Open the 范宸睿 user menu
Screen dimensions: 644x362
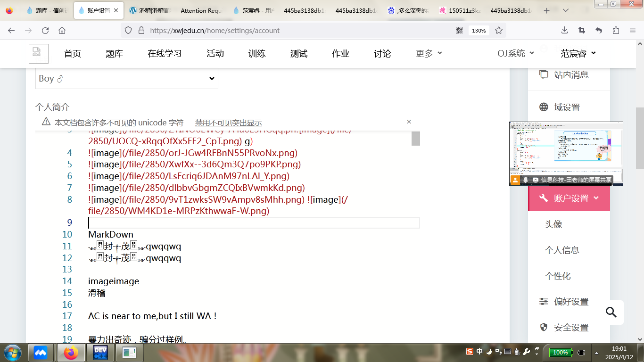pyautogui.click(x=578, y=54)
